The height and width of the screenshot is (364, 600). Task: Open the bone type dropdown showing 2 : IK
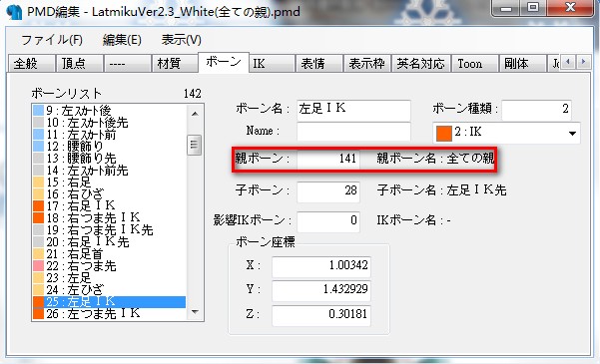pyautogui.click(x=506, y=133)
